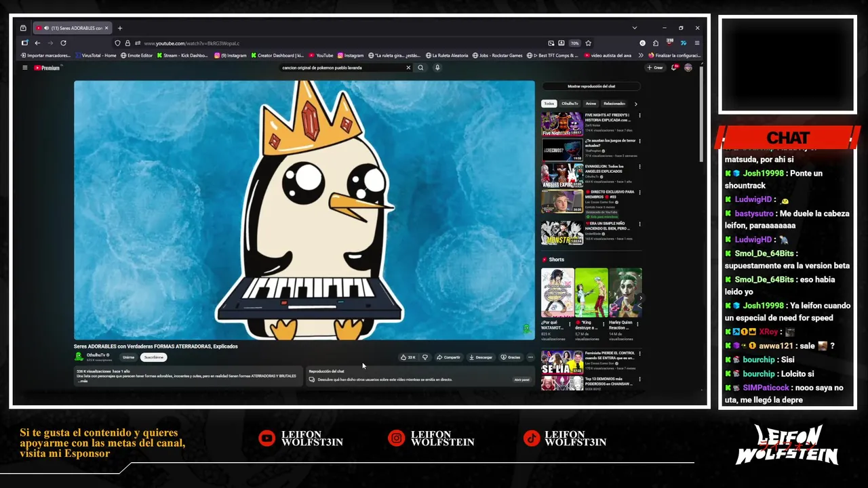Open the juegos de terror video thumbnail
The width and height of the screenshot is (868, 488).
tap(561, 150)
